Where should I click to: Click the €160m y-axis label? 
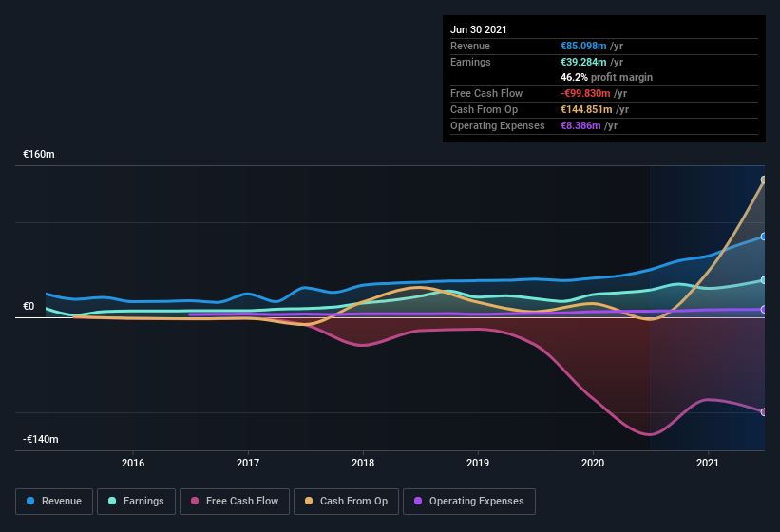pyautogui.click(x=39, y=154)
